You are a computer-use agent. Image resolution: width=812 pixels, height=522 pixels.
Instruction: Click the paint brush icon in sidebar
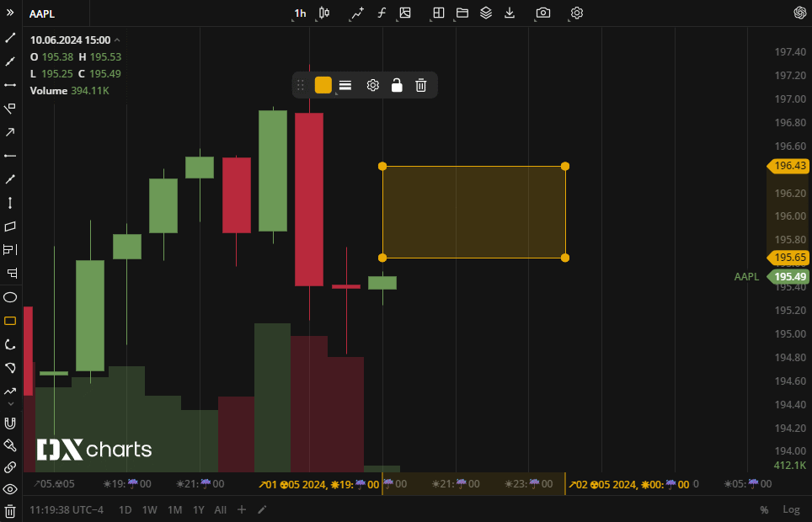coord(10,445)
